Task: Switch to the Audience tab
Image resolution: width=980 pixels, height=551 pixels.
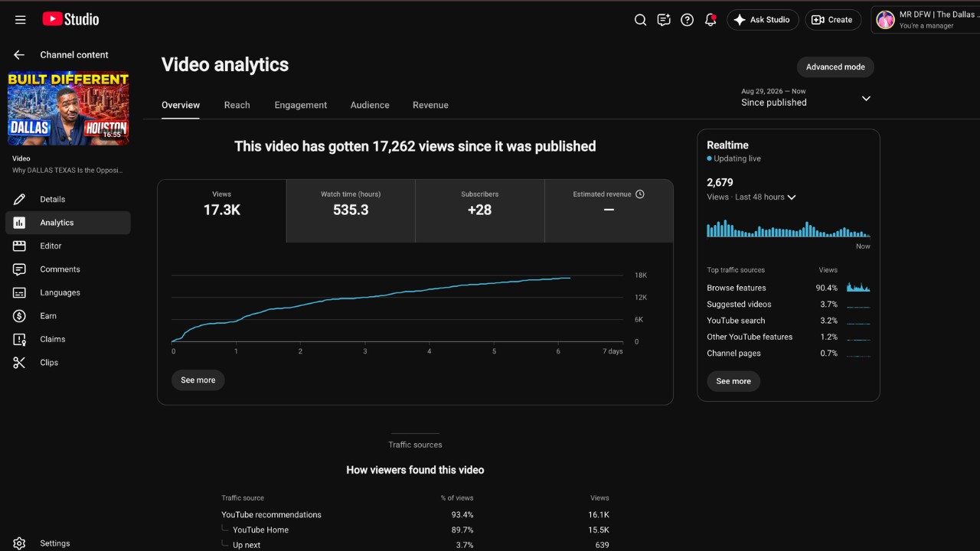Action: (370, 105)
